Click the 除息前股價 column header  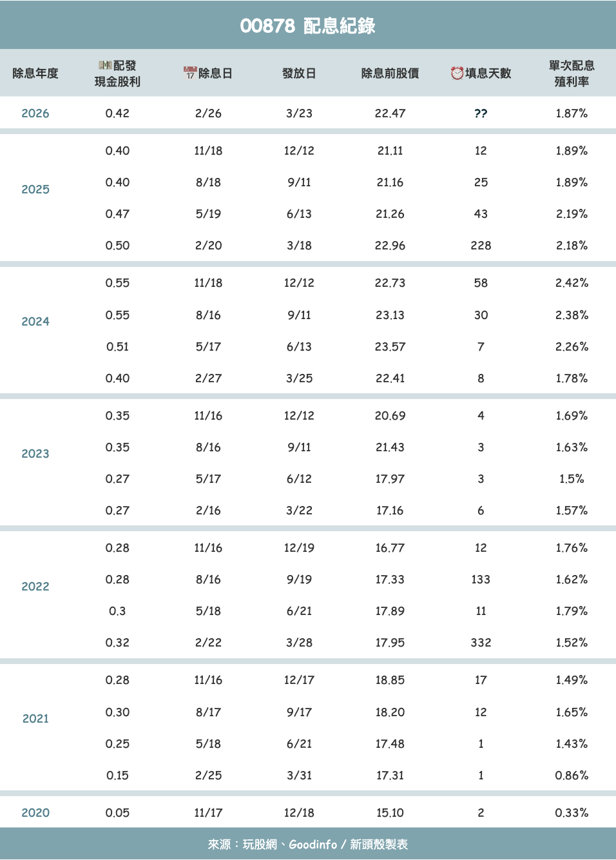(x=390, y=73)
